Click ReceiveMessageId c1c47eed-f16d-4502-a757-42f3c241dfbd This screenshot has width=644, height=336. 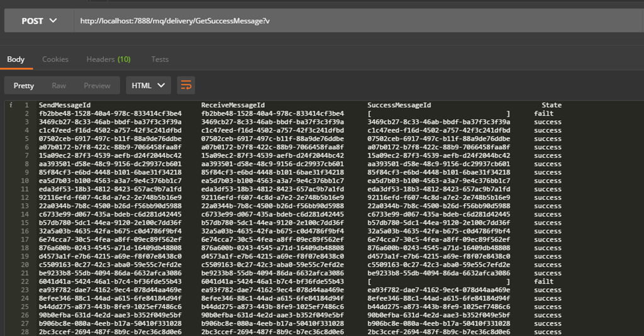(272, 131)
